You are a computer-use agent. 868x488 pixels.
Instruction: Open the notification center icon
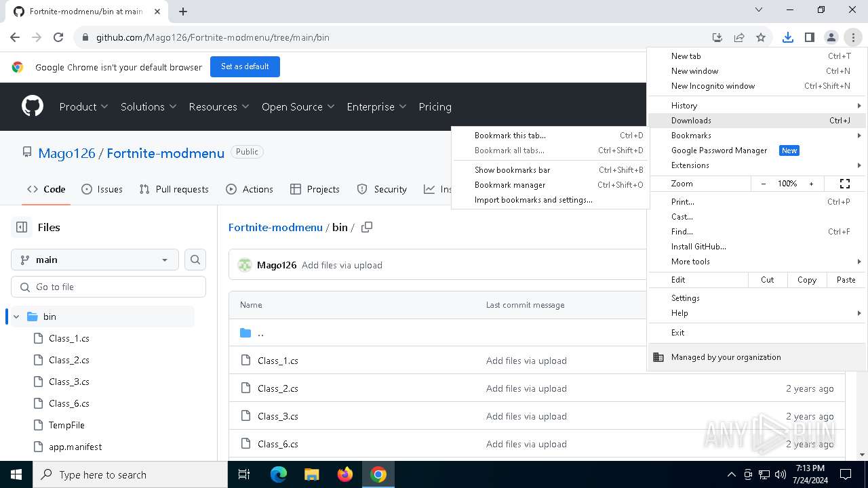point(846,474)
